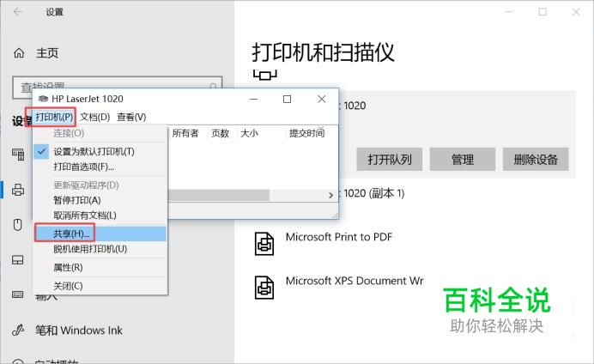This screenshot has width=594, height=364.
Task: Select Microsoft XPS Document Writer printer
Action: click(x=355, y=281)
